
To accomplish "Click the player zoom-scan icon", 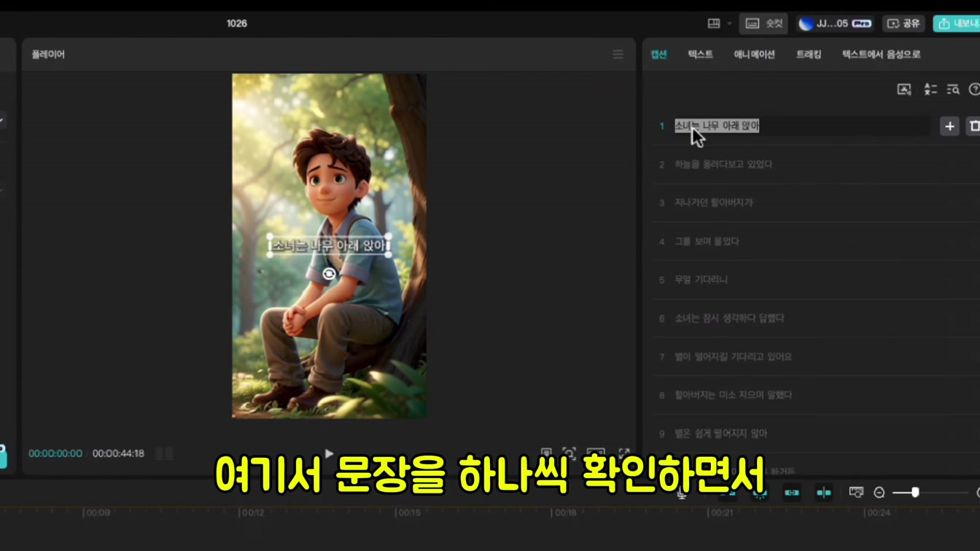I will coord(569,453).
